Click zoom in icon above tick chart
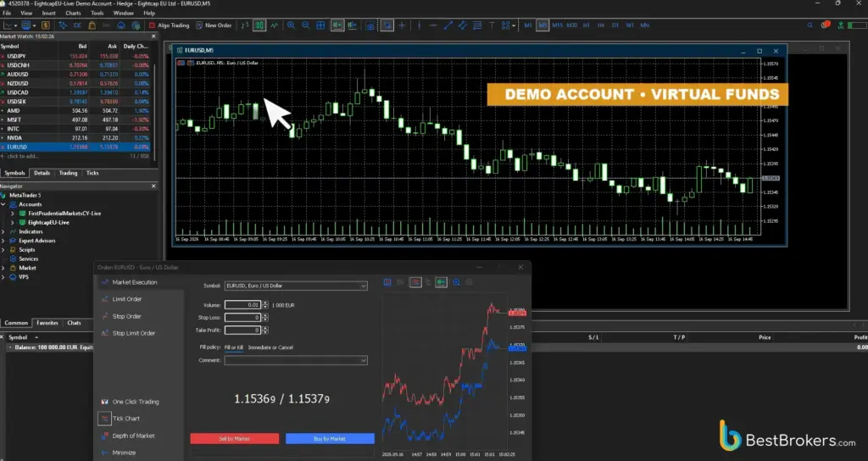Screen dimensions: 868x461 coord(456,283)
